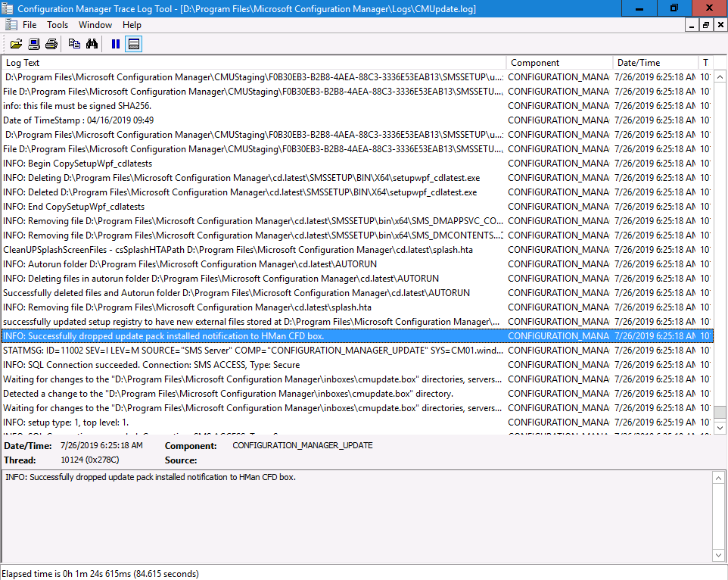
Task: Restore the inner log document window
Action: coord(706,25)
